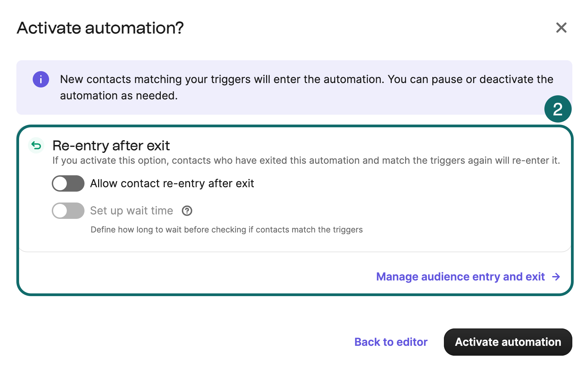
Task: Click the teal step 2 badge
Action: point(558,109)
